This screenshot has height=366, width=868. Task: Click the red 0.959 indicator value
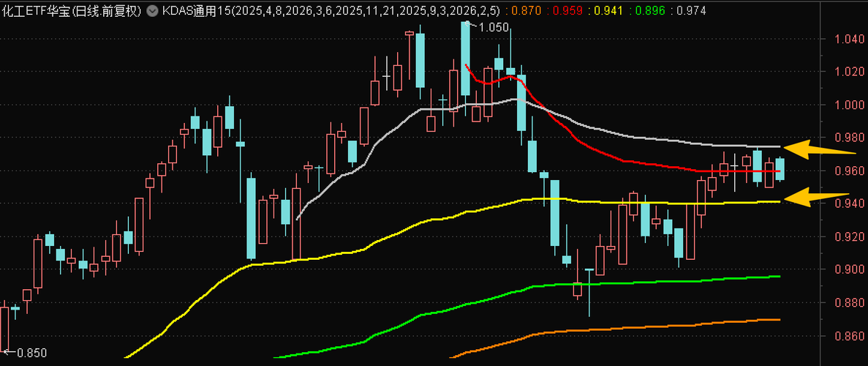tap(567, 10)
